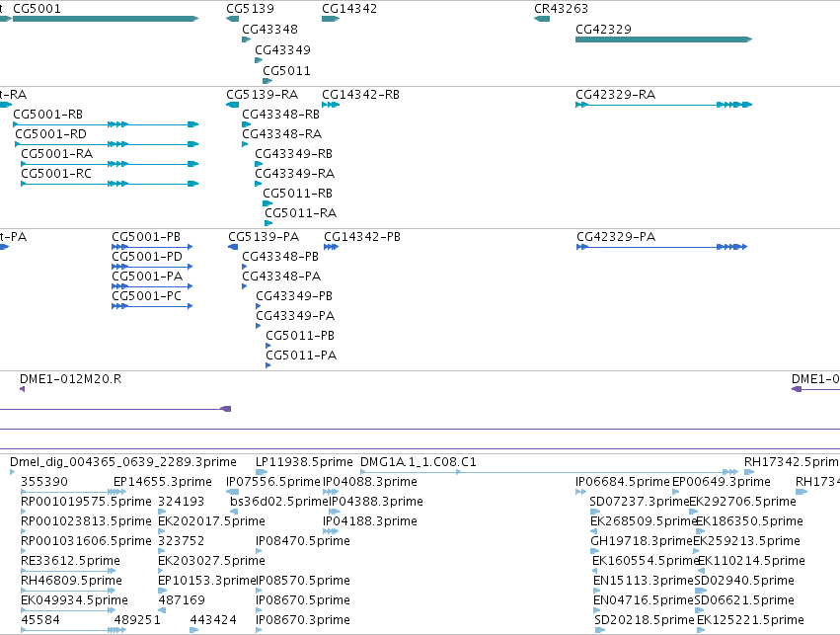Select the CG5011 gene label

click(286, 71)
